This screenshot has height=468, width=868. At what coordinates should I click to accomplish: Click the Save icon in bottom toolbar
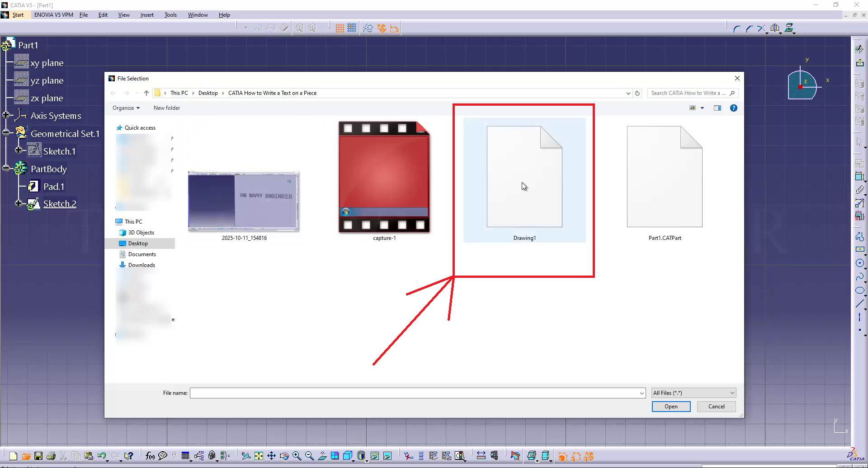click(x=38, y=456)
